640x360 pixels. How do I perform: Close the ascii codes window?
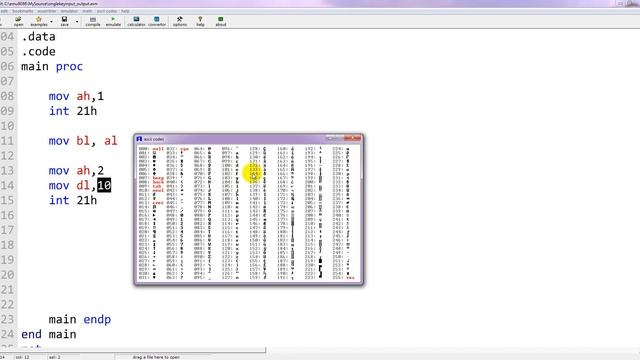pyautogui.click(x=353, y=139)
